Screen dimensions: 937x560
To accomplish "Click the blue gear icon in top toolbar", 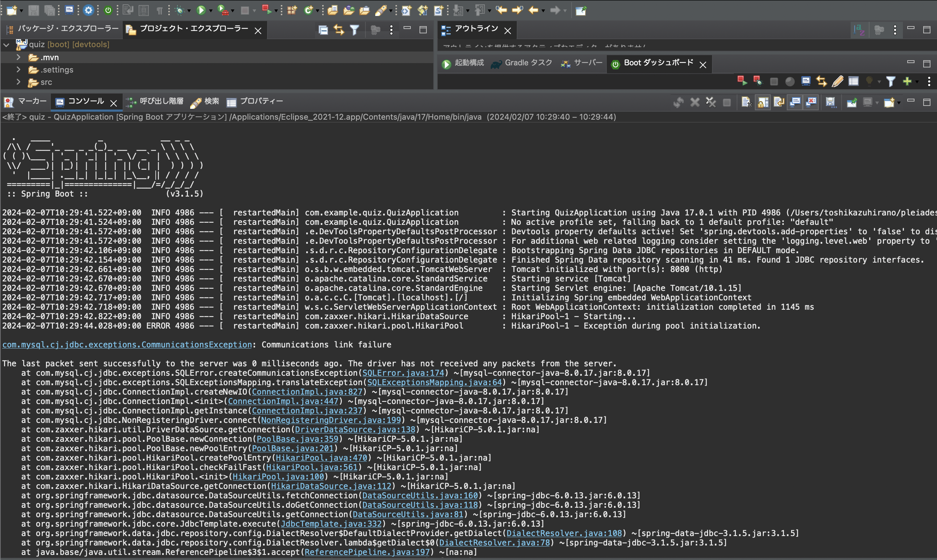I will [x=88, y=10].
